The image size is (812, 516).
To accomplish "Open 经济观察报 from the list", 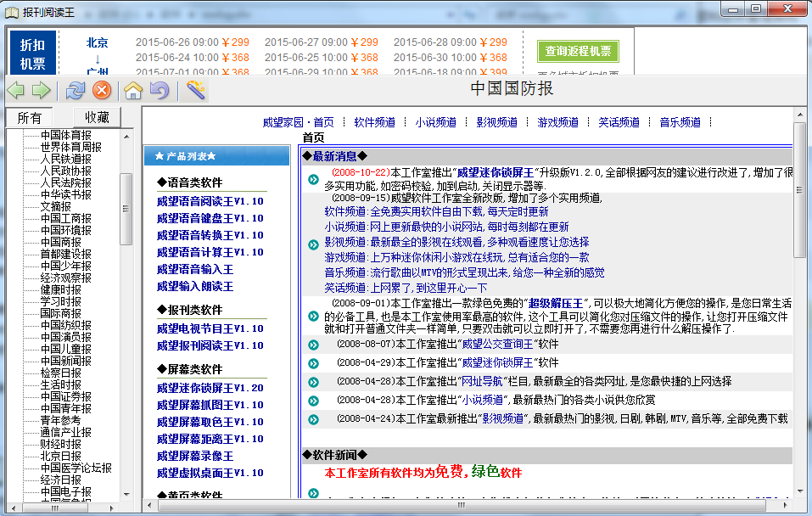I will pyautogui.click(x=65, y=278).
